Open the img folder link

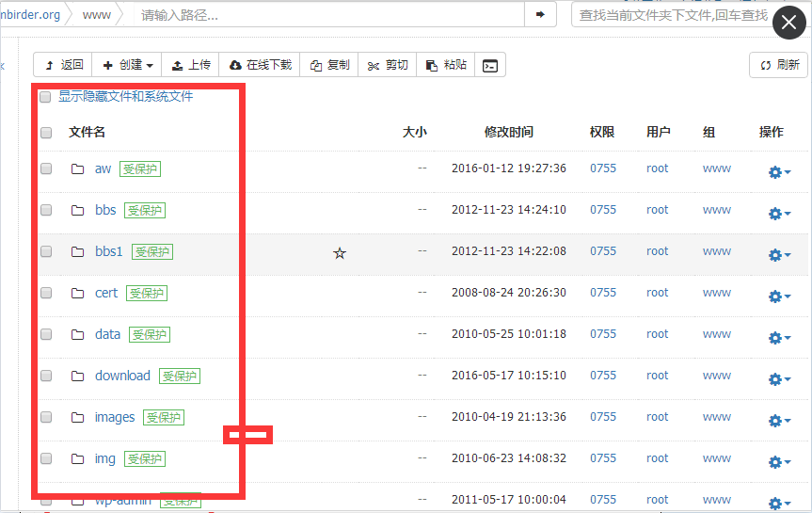click(x=105, y=459)
